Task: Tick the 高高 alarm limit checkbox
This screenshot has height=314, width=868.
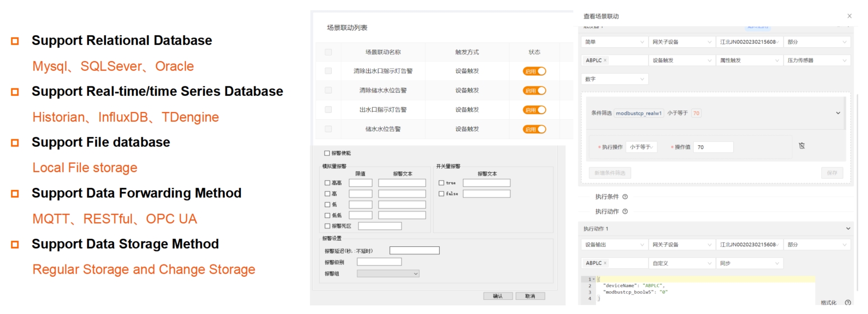Action: point(327,183)
